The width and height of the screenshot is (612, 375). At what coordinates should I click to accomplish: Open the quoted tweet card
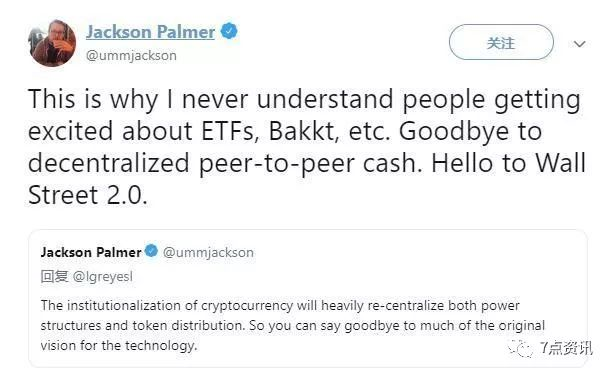click(x=308, y=299)
